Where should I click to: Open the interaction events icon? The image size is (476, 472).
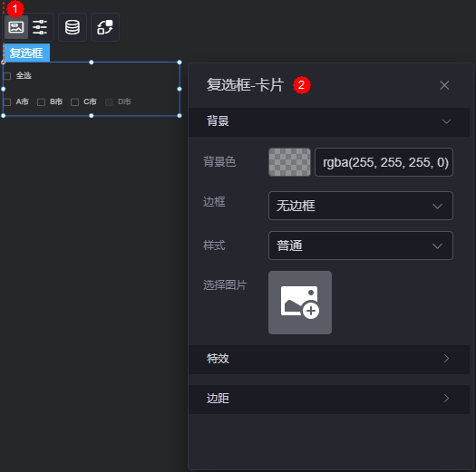(105, 27)
